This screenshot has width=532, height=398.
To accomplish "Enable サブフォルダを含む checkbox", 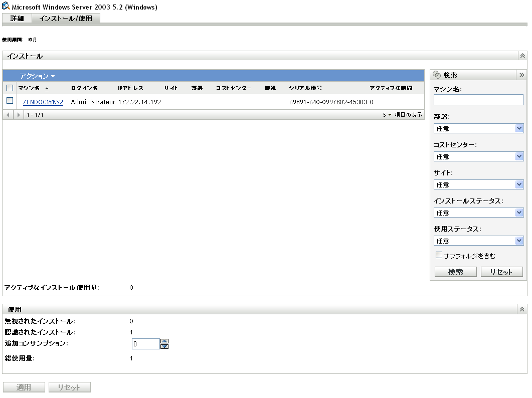I will coord(439,255).
